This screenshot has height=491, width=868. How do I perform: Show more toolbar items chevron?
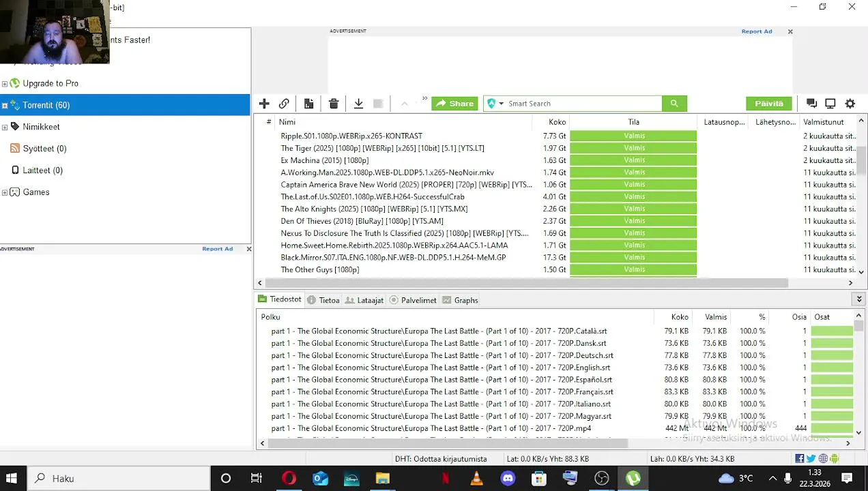[424, 100]
